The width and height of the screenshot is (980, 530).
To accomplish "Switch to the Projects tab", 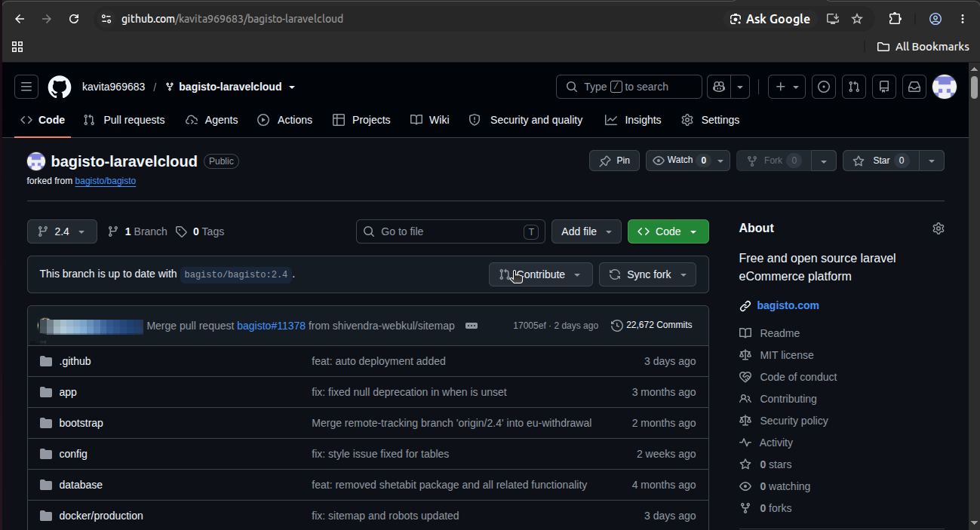I will pos(361,120).
